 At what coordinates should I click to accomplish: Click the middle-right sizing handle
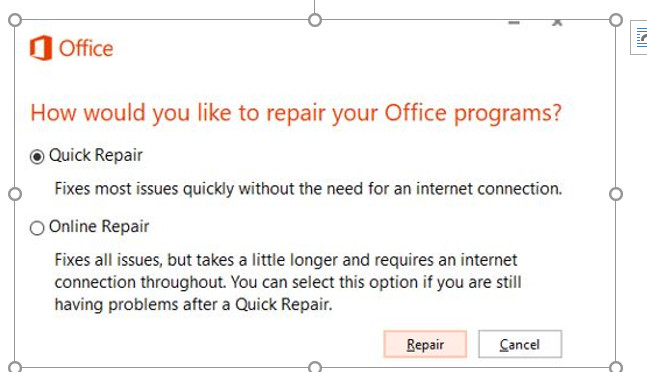[x=616, y=194]
